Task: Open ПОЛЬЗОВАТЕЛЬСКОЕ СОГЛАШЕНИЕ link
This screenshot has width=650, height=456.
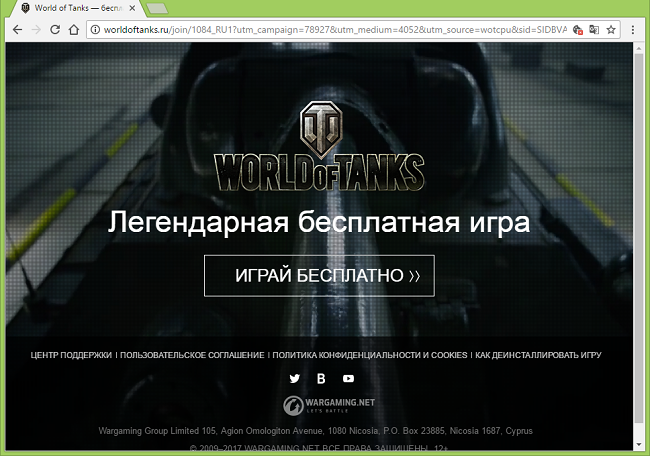Action: pyautogui.click(x=192, y=355)
